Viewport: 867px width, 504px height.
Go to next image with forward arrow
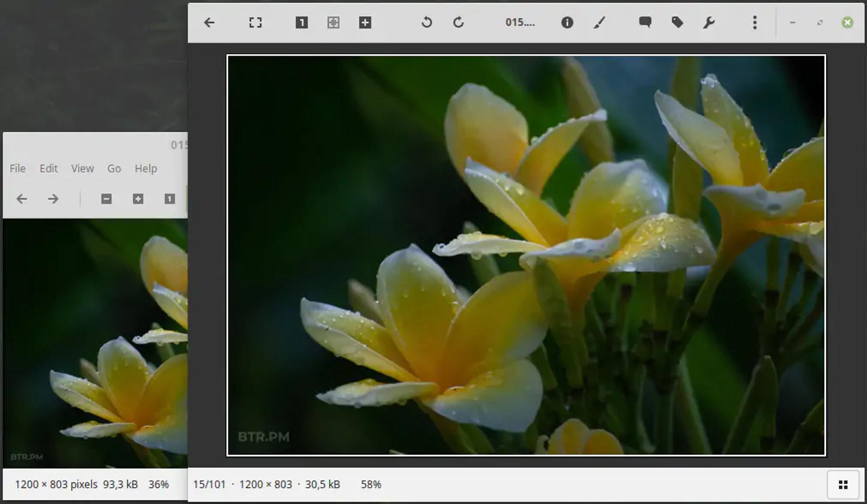coord(53,199)
